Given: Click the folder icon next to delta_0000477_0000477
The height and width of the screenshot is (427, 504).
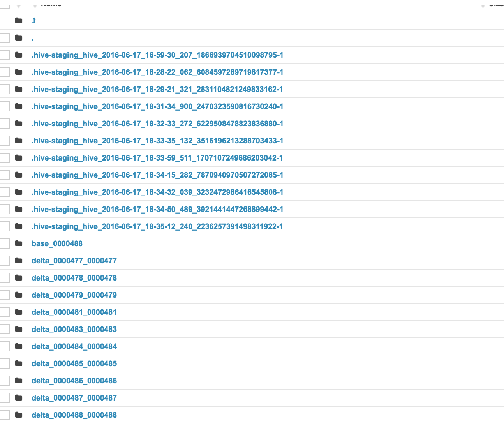Looking at the screenshot, I should (x=19, y=260).
